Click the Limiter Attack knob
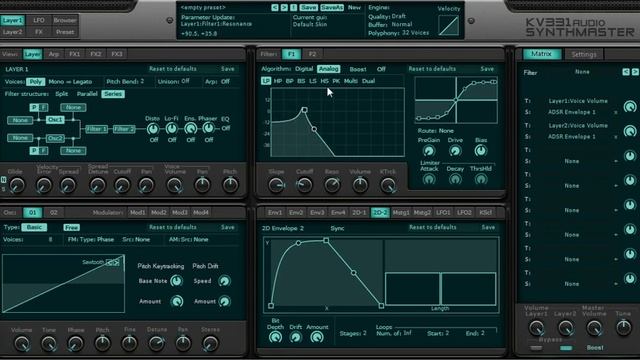The width and height of the screenshot is (640, 360). (x=429, y=179)
